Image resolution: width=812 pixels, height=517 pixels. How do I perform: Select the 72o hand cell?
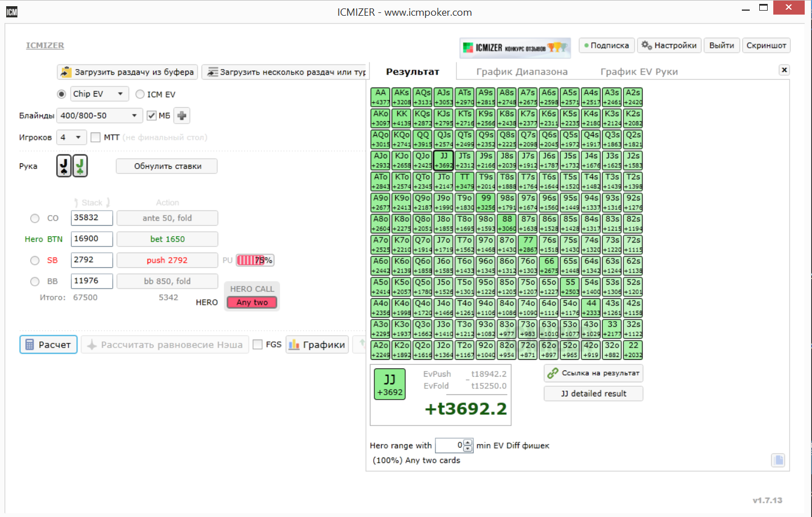pyautogui.click(x=528, y=350)
